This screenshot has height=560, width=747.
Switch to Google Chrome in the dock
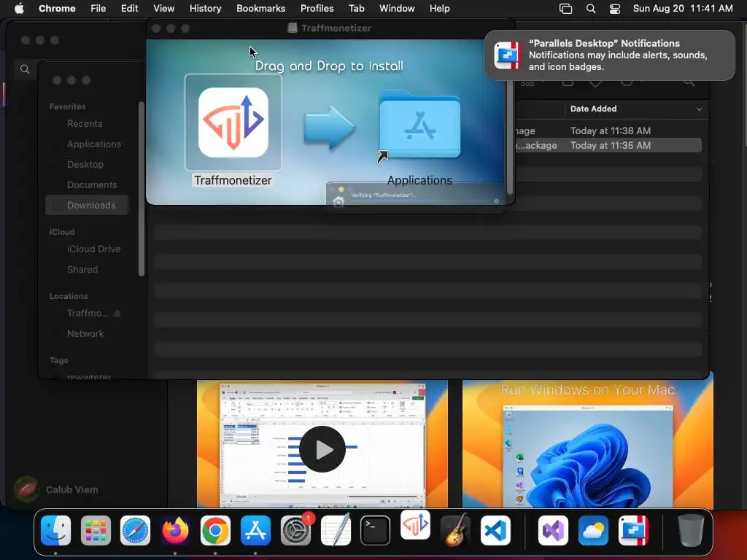click(x=215, y=530)
